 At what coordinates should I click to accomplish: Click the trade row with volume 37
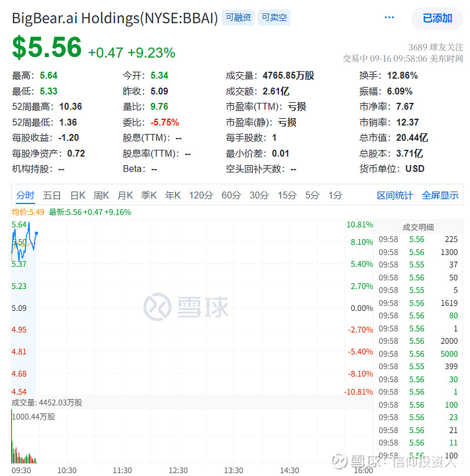tap(418, 264)
